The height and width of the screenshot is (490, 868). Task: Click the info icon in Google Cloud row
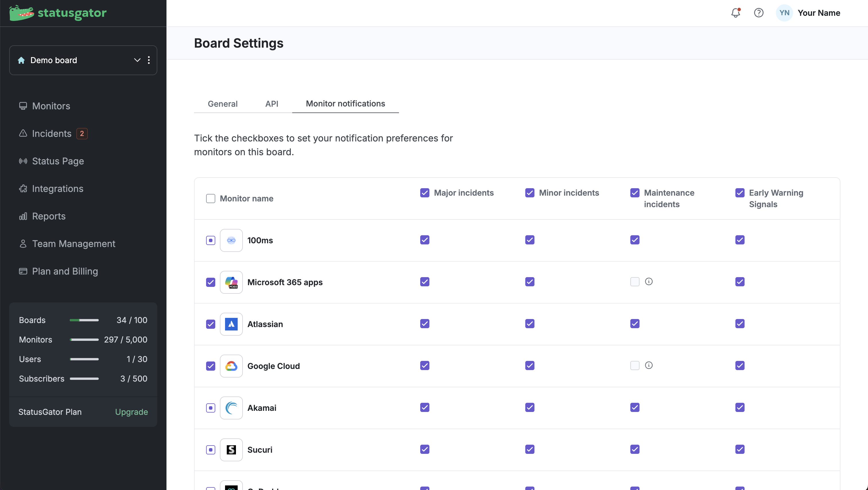click(649, 365)
